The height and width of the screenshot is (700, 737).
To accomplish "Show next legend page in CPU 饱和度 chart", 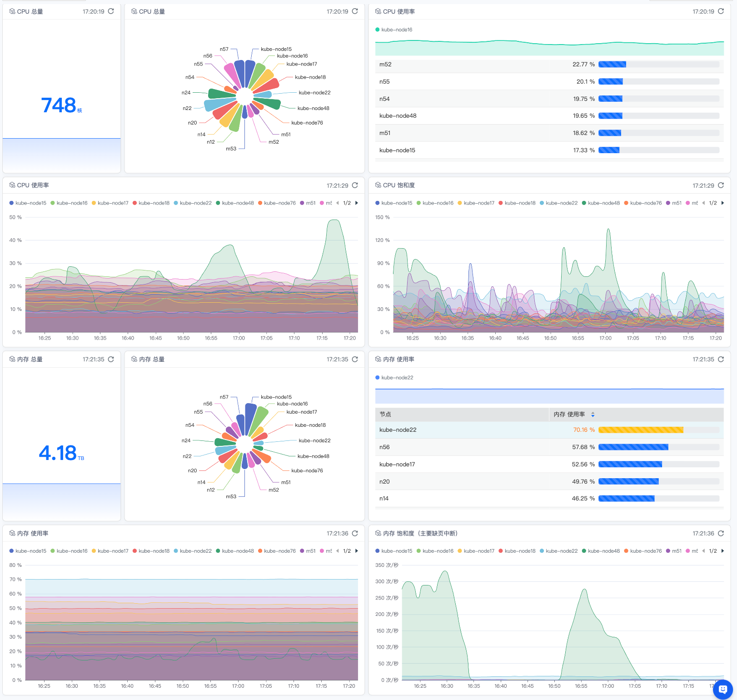I will click(722, 203).
